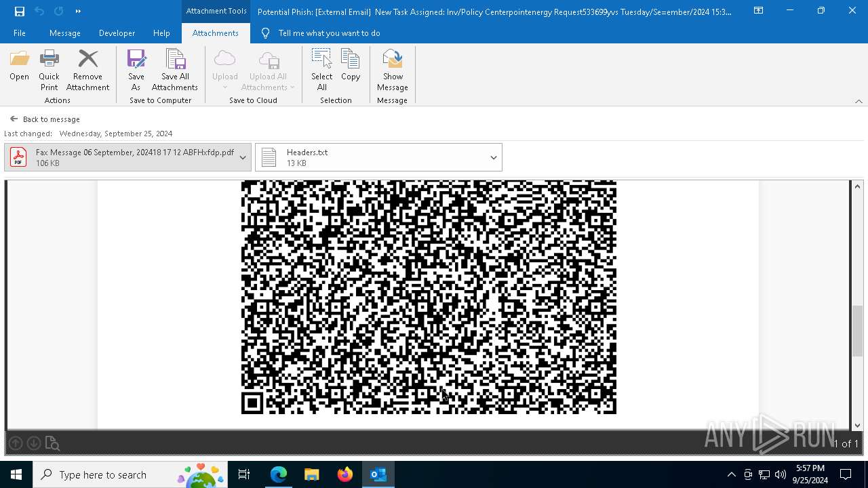Open the selected attachment
The image size is (868, 488).
19,66
